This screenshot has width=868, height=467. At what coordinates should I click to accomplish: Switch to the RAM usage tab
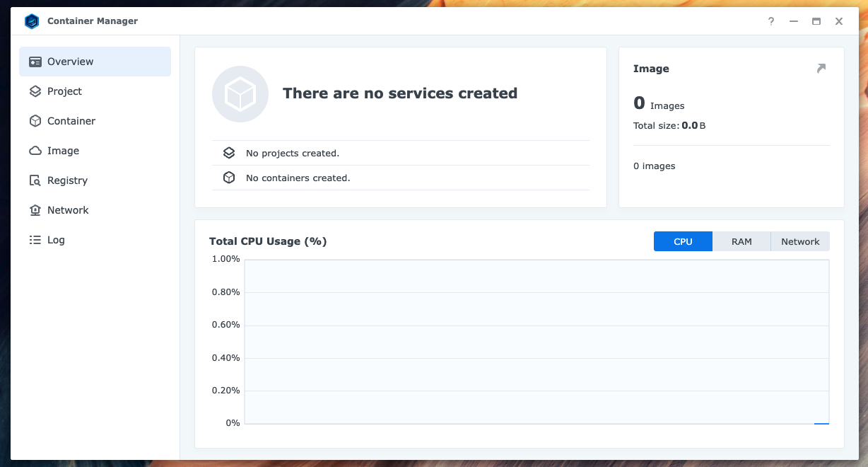[x=741, y=241]
